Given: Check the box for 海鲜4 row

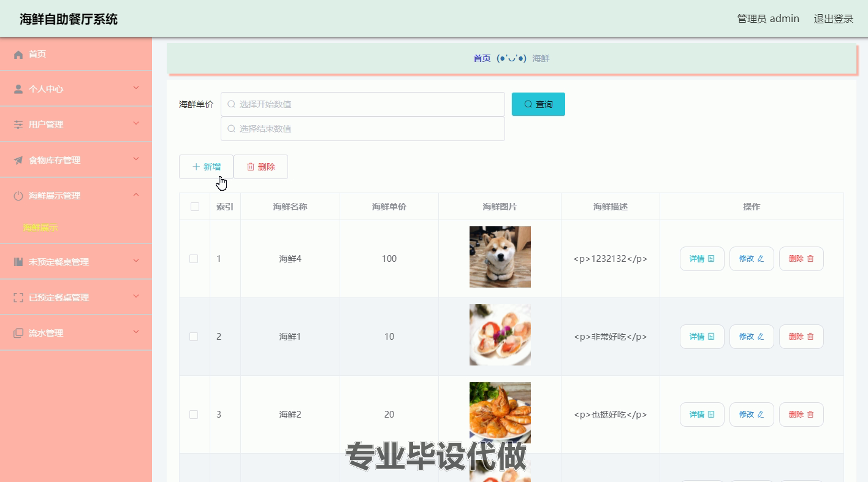Looking at the screenshot, I should click(194, 259).
